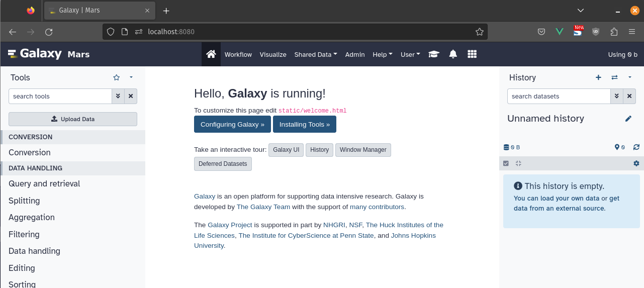The image size is (644, 288).
Task: Click the localhost:8080 address bar
Action: (x=296, y=32)
